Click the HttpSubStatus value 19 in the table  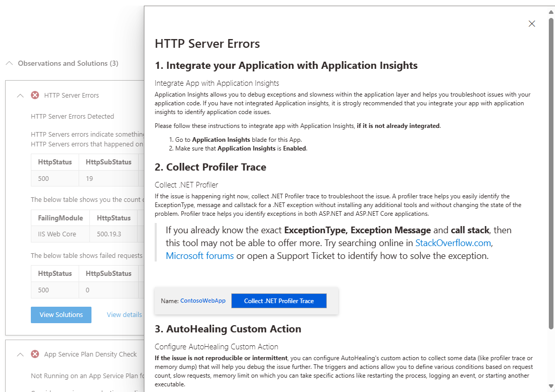[x=89, y=178]
